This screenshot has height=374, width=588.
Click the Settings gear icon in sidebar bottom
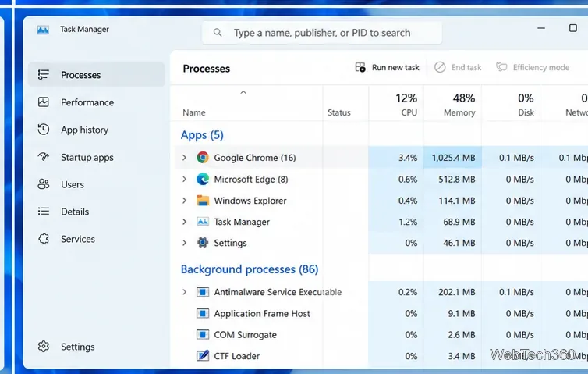[44, 347]
